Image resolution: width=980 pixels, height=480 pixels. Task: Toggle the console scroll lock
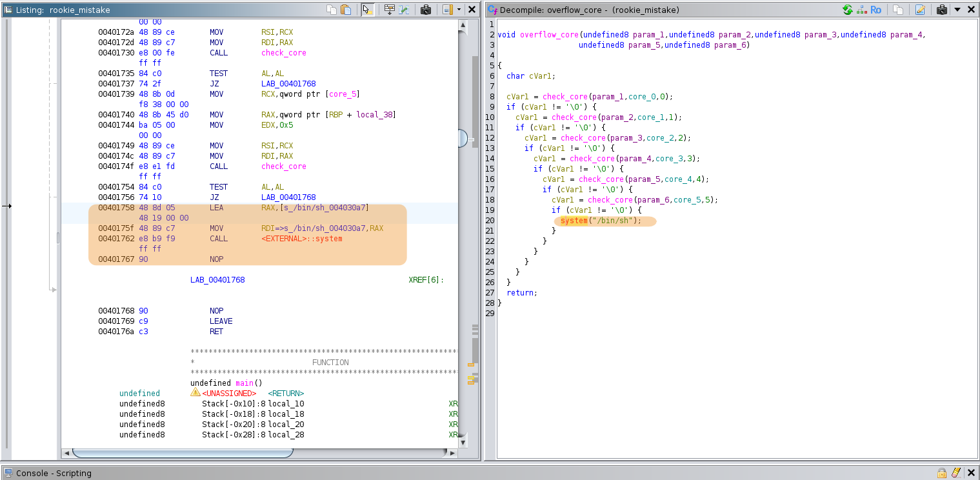point(942,473)
